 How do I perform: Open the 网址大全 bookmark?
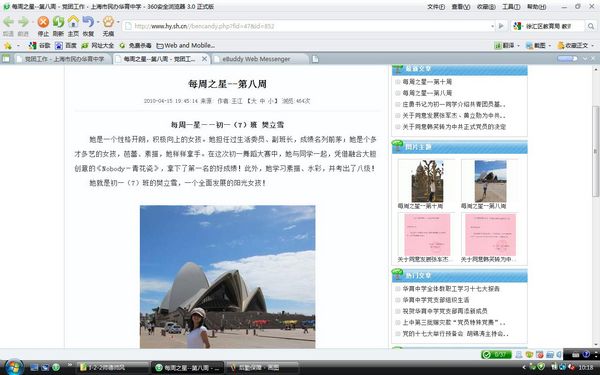(x=97, y=46)
